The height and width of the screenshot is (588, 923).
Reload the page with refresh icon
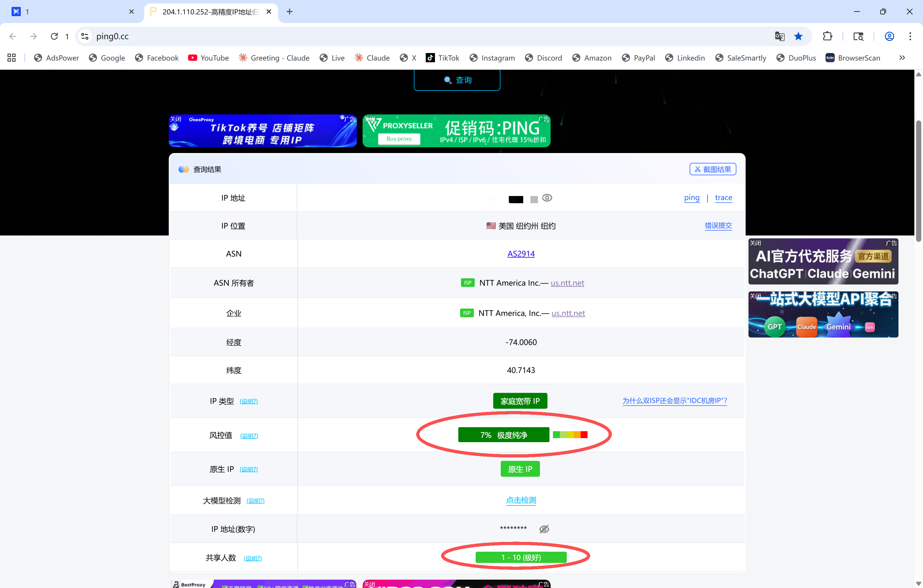point(54,36)
